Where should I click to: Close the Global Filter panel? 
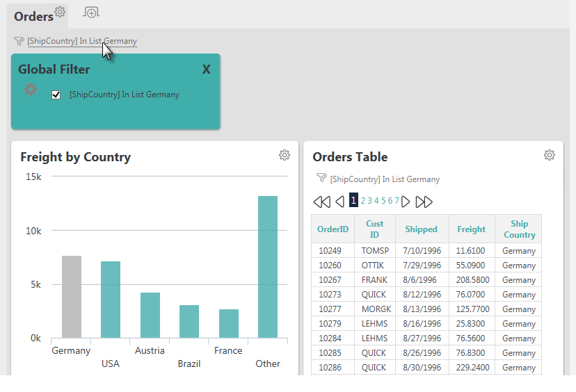[206, 70]
